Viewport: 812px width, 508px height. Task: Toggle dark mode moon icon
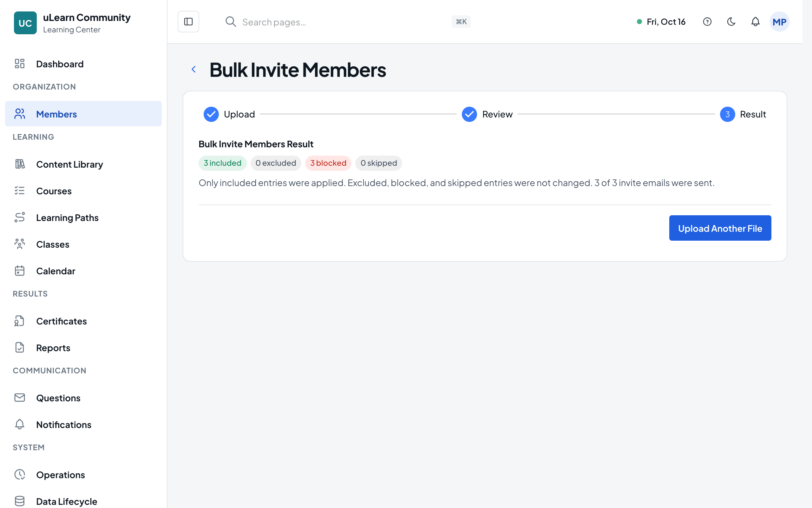(x=731, y=22)
